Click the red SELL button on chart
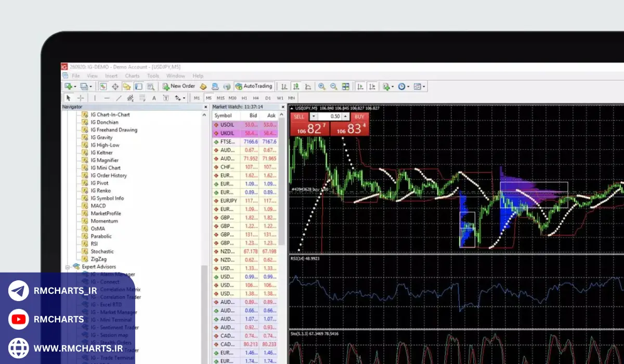 click(299, 116)
